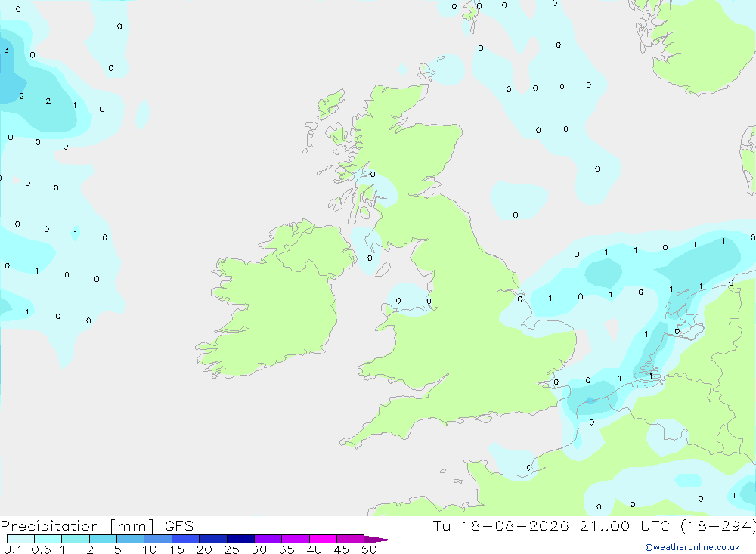756x554 pixels.
Task: Click the 'Tu 18-08-2026' date text
Action: [x=501, y=525]
